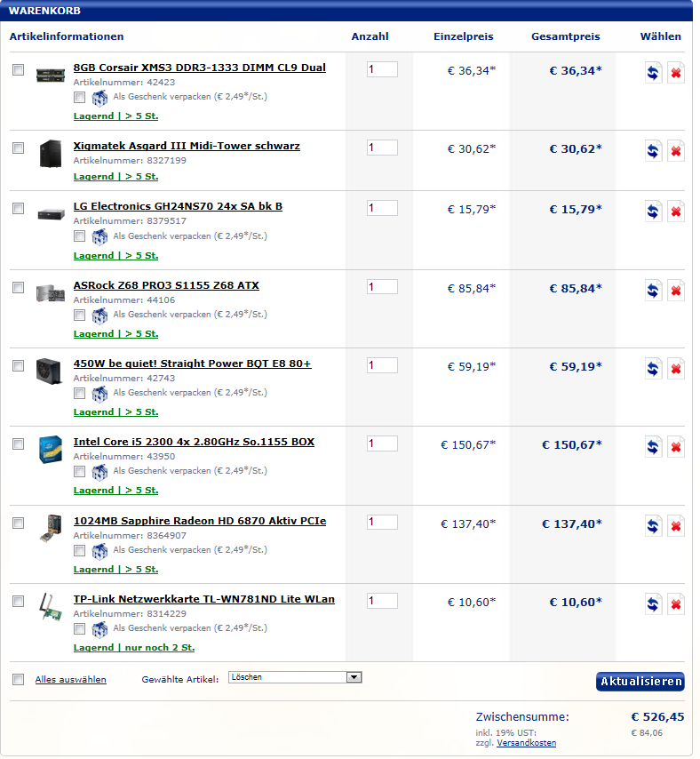Open the 1024MB Sapphire Radeon HD 6870 product link

pos(200,521)
